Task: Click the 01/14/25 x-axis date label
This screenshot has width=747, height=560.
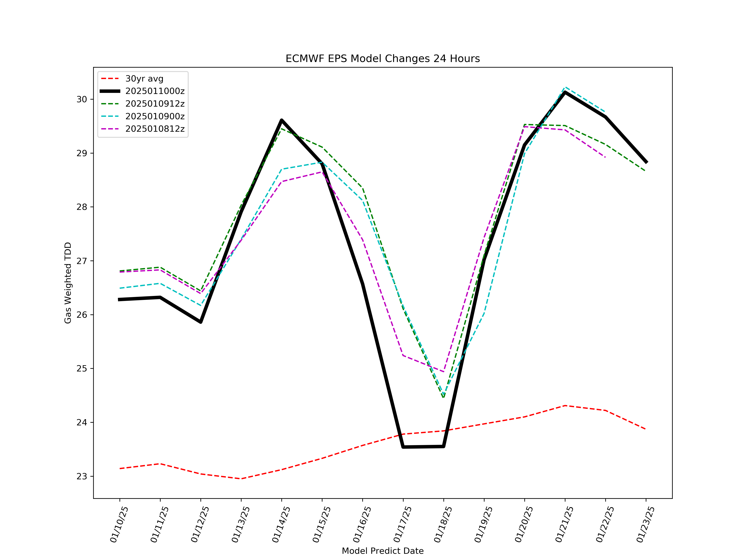Action: click(281, 524)
